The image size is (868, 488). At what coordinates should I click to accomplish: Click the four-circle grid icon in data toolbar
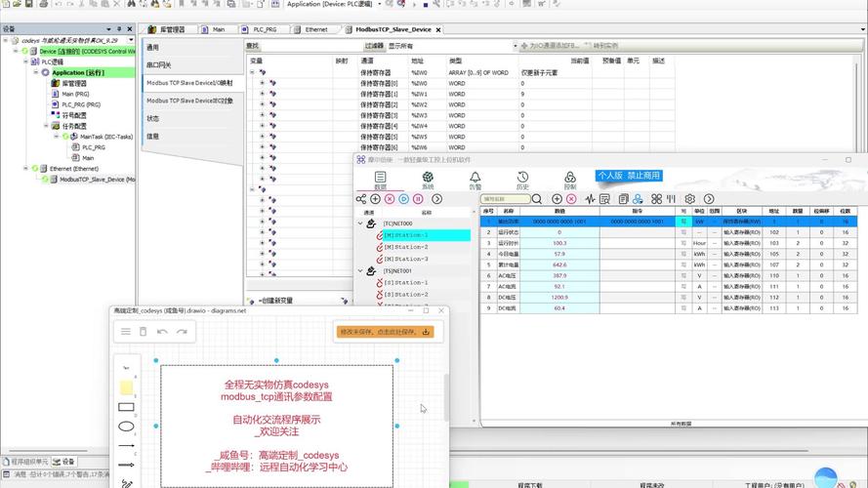pyautogui.click(x=656, y=199)
